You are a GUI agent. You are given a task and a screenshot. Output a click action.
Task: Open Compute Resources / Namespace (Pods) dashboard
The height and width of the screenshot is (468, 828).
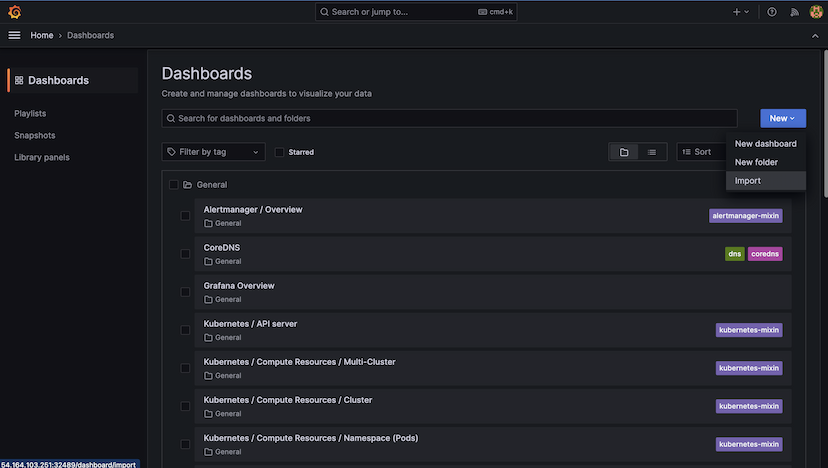point(311,438)
